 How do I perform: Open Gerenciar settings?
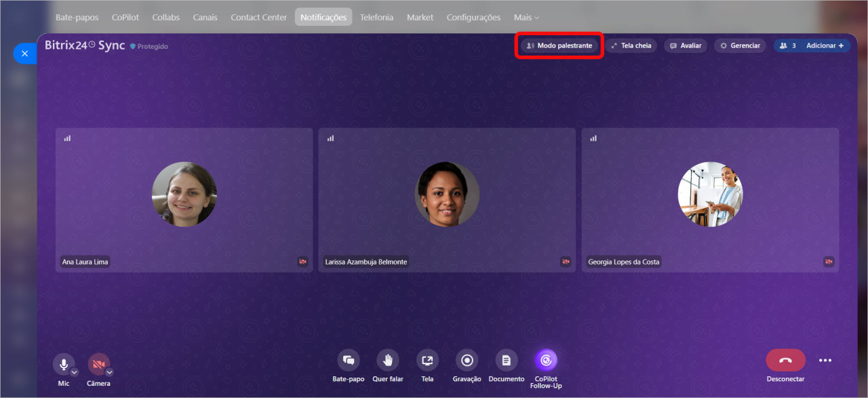(x=740, y=45)
